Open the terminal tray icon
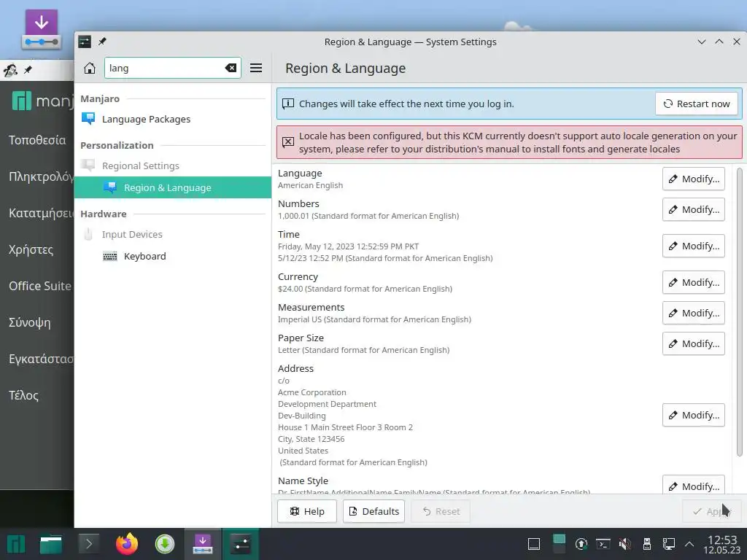 (603, 544)
